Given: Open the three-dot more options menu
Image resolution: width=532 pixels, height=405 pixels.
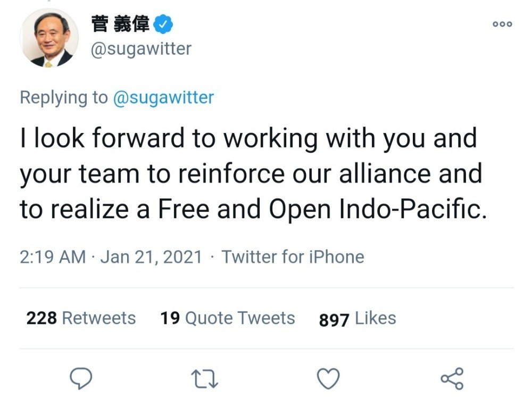Looking at the screenshot, I should [502, 24].
